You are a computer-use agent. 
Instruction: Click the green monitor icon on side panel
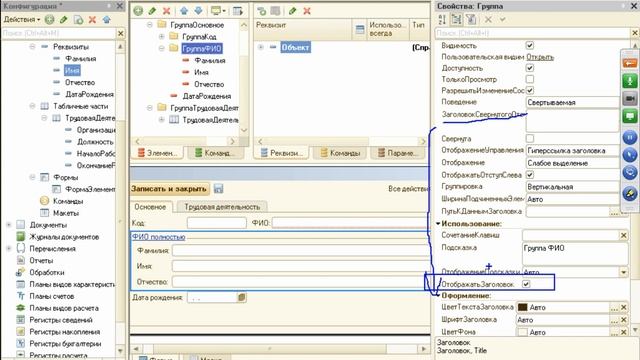tap(630, 117)
